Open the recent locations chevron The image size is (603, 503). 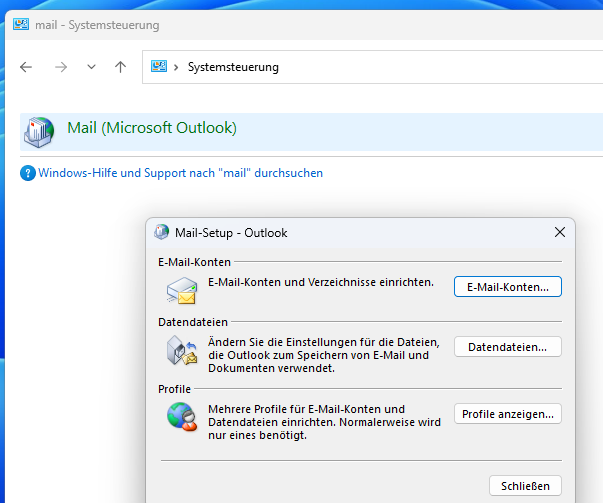point(91,67)
